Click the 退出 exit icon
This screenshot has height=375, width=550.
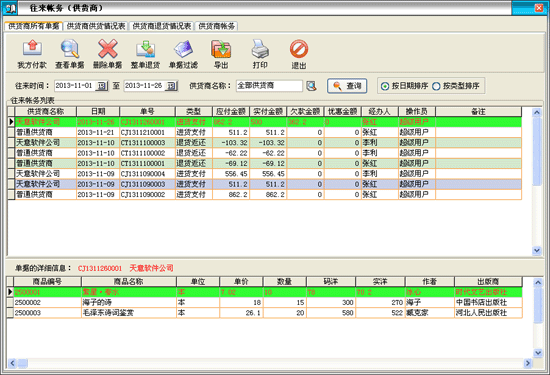299,49
